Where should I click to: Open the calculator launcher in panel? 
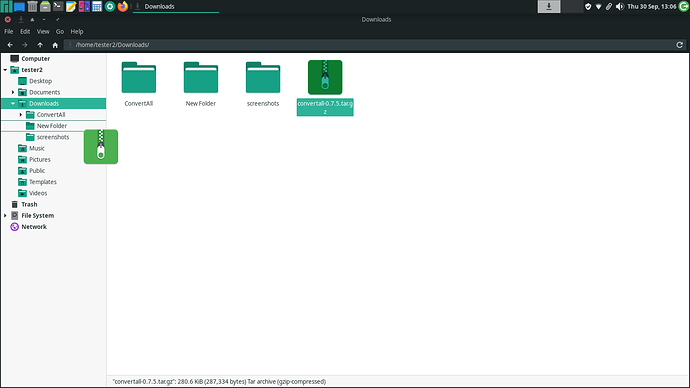(97, 6)
